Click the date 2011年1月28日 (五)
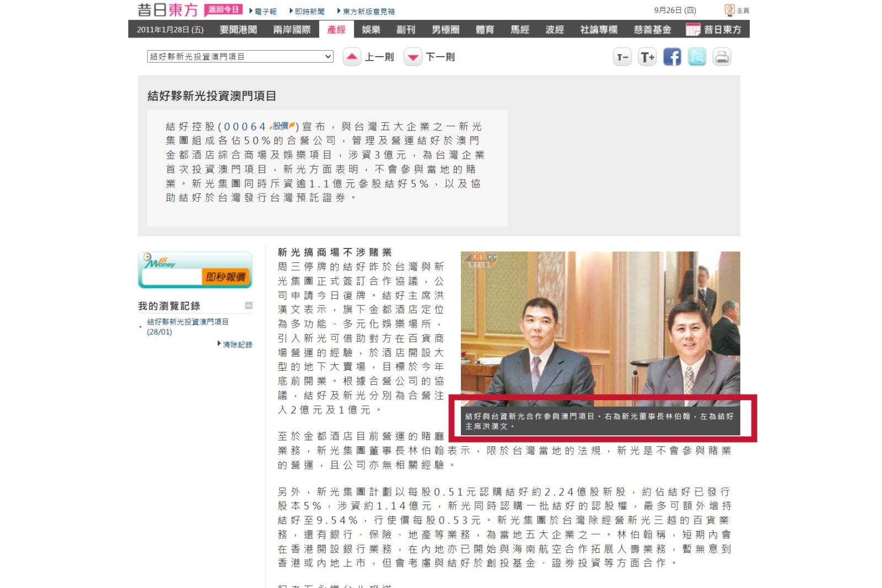The width and height of the screenshot is (882, 588). coord(170,30)
